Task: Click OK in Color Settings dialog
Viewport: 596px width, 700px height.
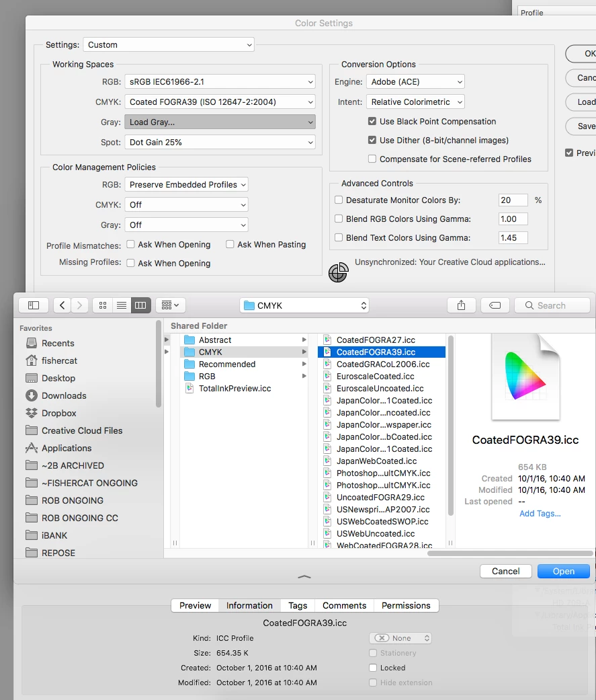Action: (582, 54)
